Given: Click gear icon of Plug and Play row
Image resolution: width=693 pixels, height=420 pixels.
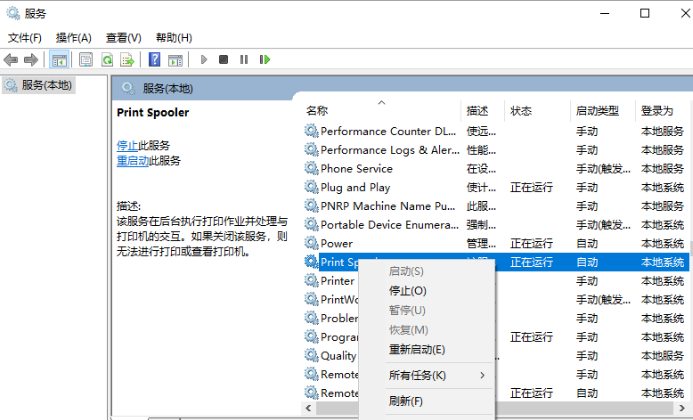Looking at the screenshot, I should (x=311, y=187).
